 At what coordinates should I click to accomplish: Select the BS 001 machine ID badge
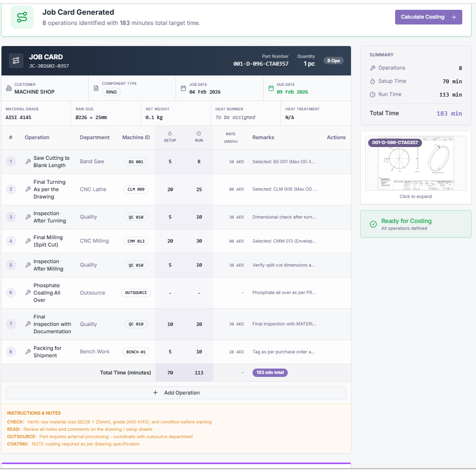(135, 162)
